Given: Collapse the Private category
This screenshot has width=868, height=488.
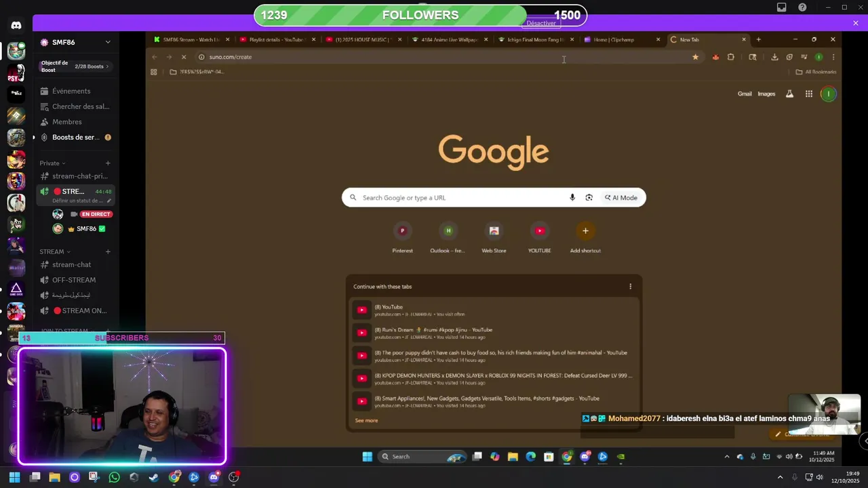Looking at the screenshot, I should [x=52, y=163].
